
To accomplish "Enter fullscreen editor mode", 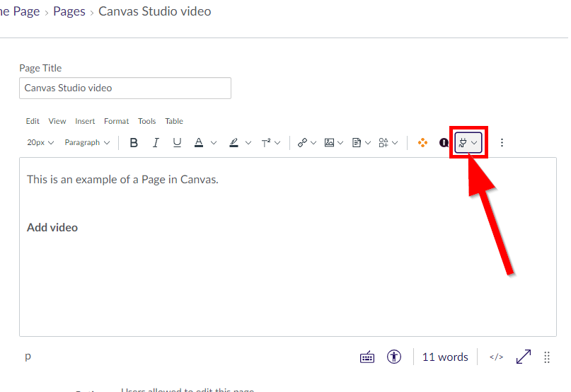I will pyautogui.click(x=524, y=357).
